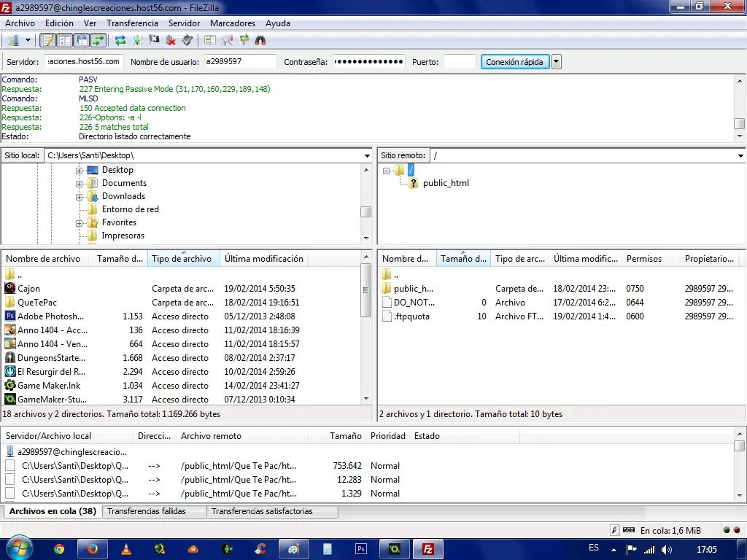747x560 pixels.
Task: Select the Game Maker.lnk file icon
Action: tap(10, 385)
